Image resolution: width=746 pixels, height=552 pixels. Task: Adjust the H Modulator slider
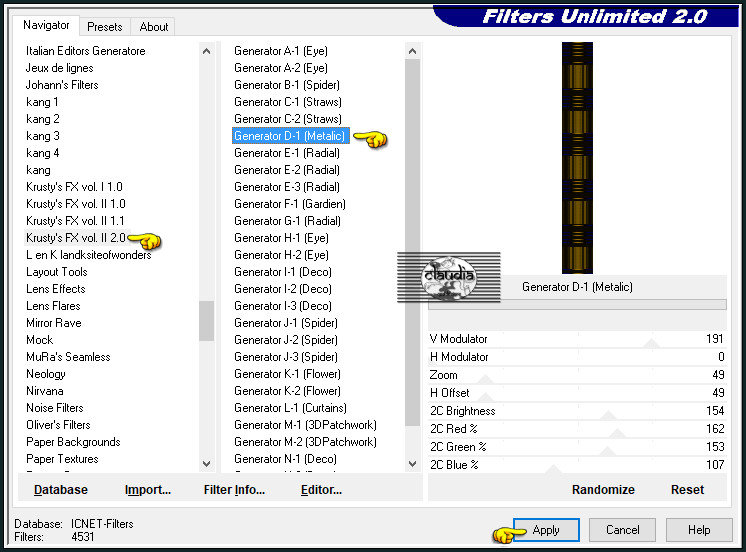click(577, 357)
